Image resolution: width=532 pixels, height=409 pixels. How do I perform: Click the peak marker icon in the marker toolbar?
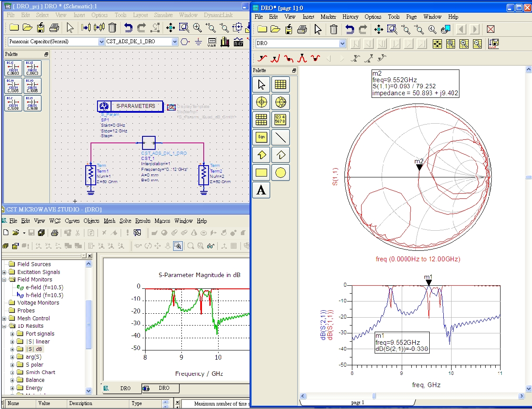point(302,58)
